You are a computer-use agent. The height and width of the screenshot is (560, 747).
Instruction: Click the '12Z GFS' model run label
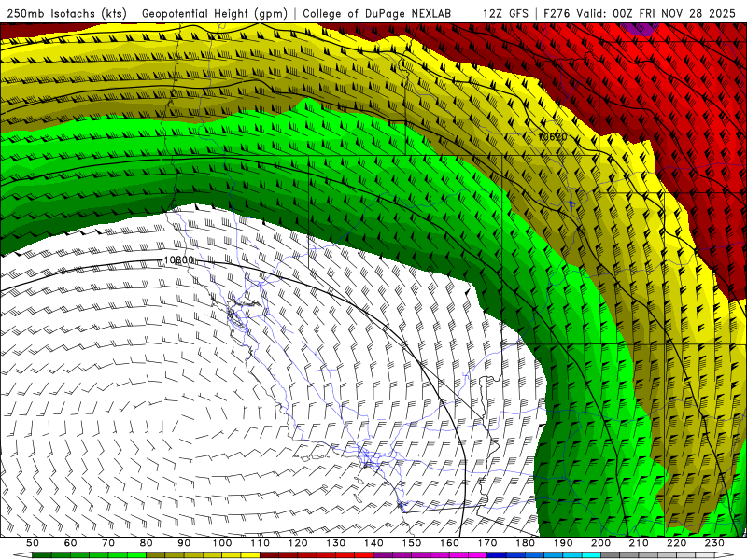(x=505, y=13)
